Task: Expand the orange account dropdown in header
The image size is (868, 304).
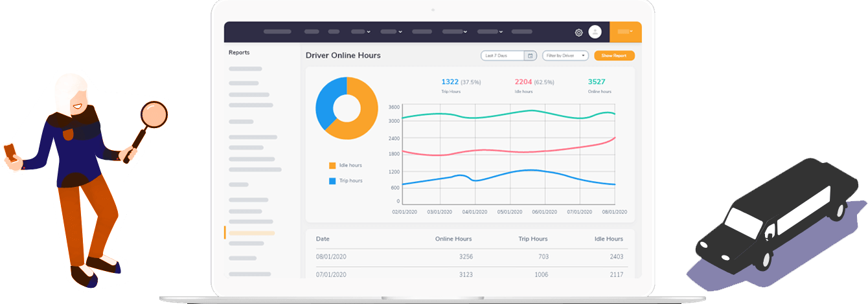Action: 625,32
